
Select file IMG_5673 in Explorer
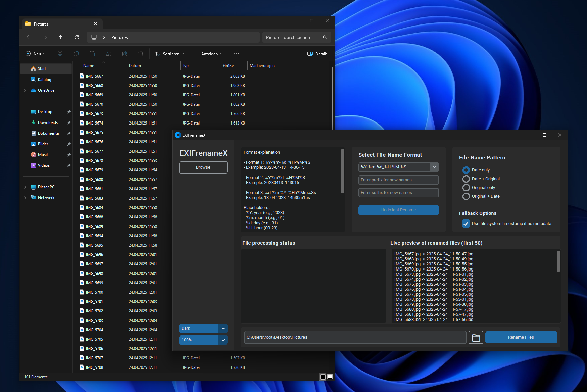pyautogui.click(x=94, y=114)
